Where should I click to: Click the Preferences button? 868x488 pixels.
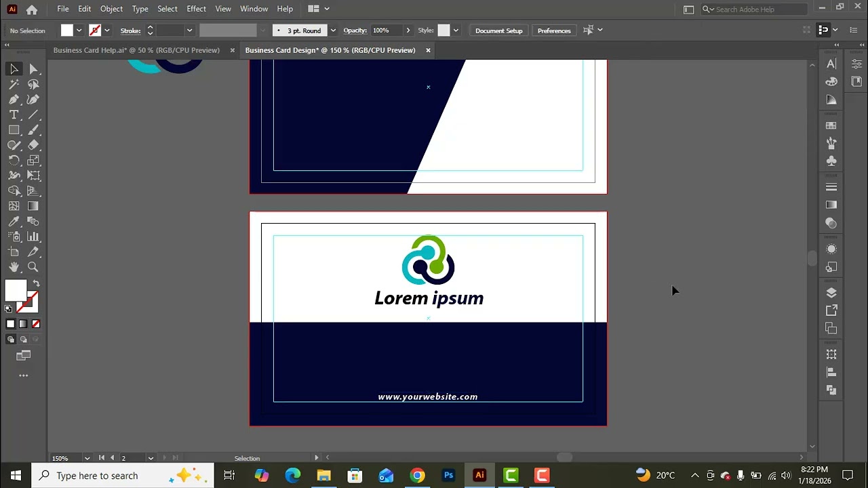pos(554,30)
